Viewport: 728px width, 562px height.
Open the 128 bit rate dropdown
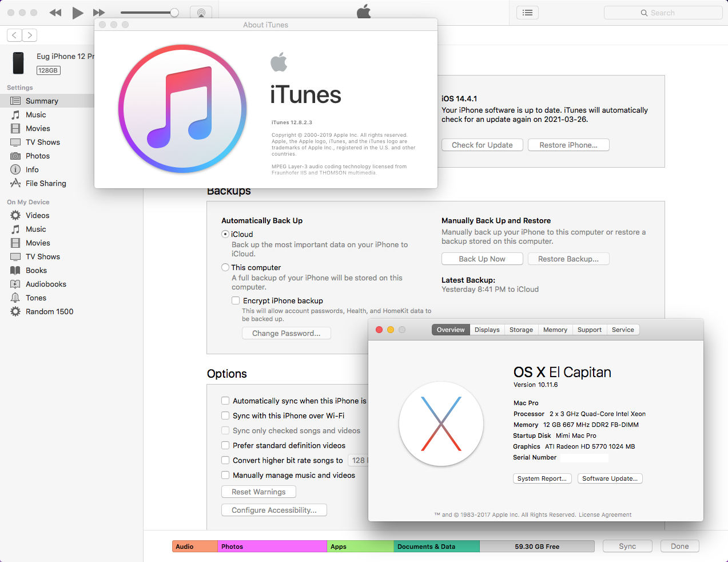coord(358,460)
